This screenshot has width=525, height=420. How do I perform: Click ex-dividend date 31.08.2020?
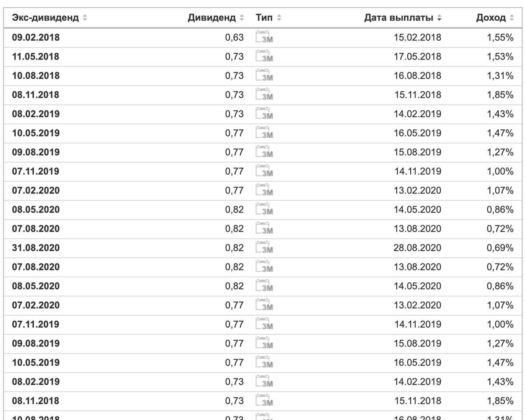pyautogui.click(x=36, y=248)
